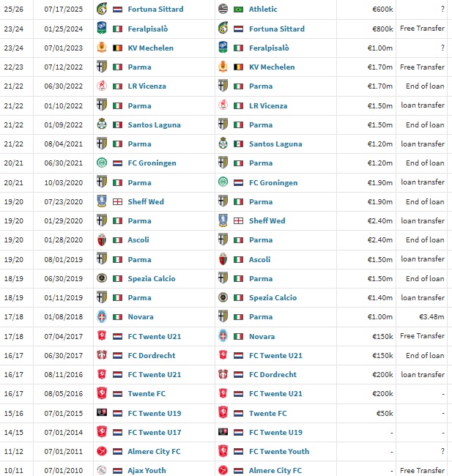Click the FC Twente U17 crest icon

pos(101,432)
